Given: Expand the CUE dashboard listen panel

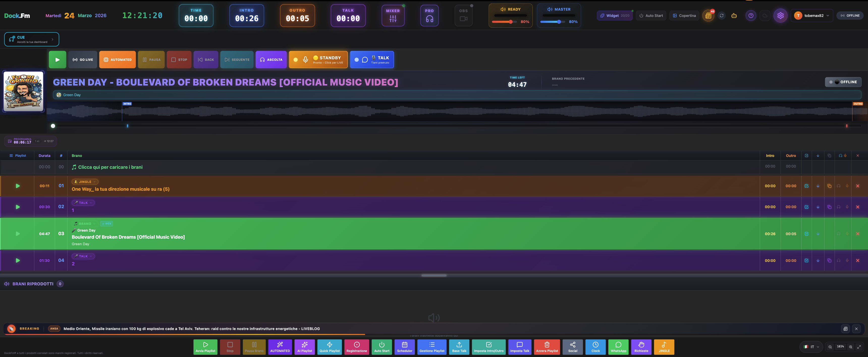Looking at the screenshot, I should [x=32, y=39].
